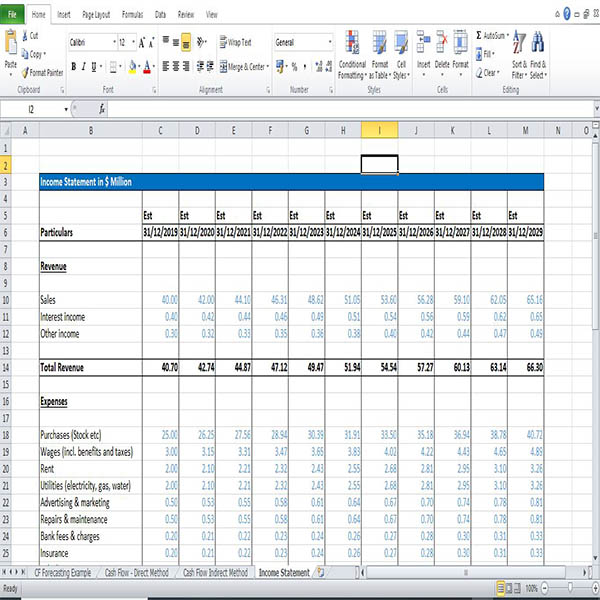
Task: Click the Format cells icon
Action: click(x=460, y=41)
